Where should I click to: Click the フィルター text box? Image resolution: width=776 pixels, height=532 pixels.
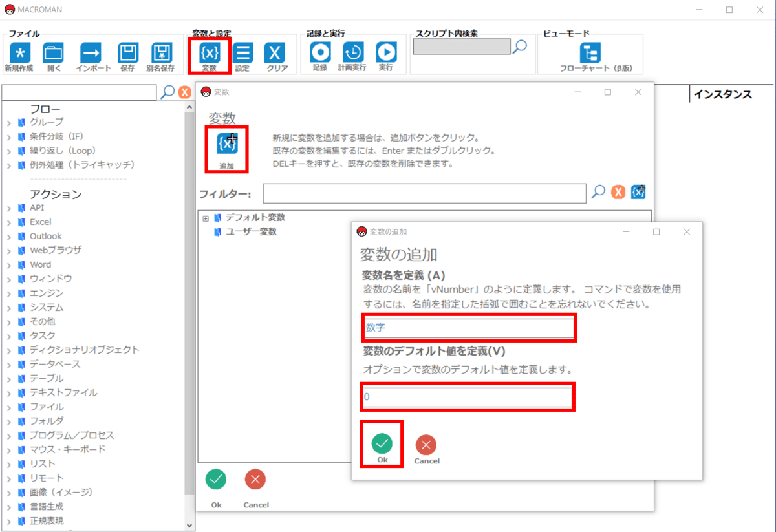[424, 193]
